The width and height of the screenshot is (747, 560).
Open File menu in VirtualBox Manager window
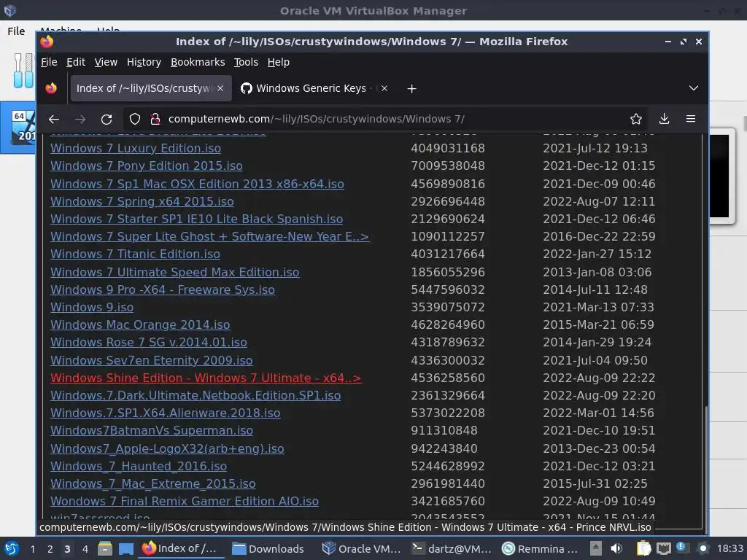coord(16,31)
